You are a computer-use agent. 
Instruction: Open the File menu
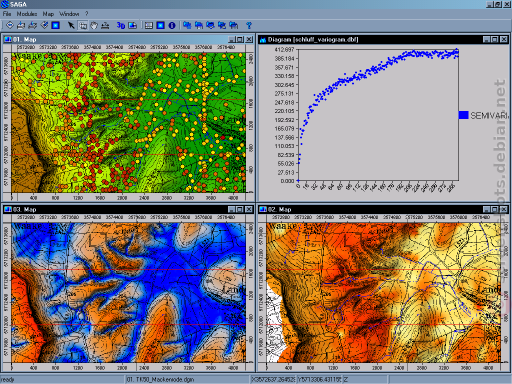coord(7,14)
